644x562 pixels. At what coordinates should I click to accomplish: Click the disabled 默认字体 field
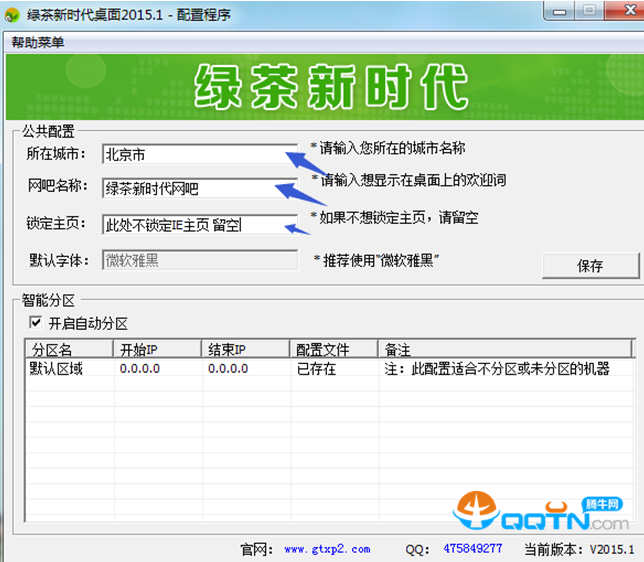[200, 260]
